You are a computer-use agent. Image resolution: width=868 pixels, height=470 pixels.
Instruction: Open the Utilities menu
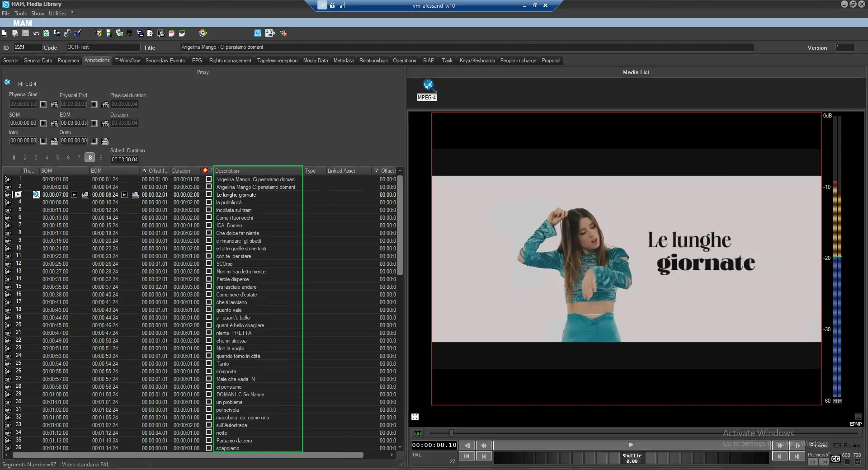(x=57, y=14)
